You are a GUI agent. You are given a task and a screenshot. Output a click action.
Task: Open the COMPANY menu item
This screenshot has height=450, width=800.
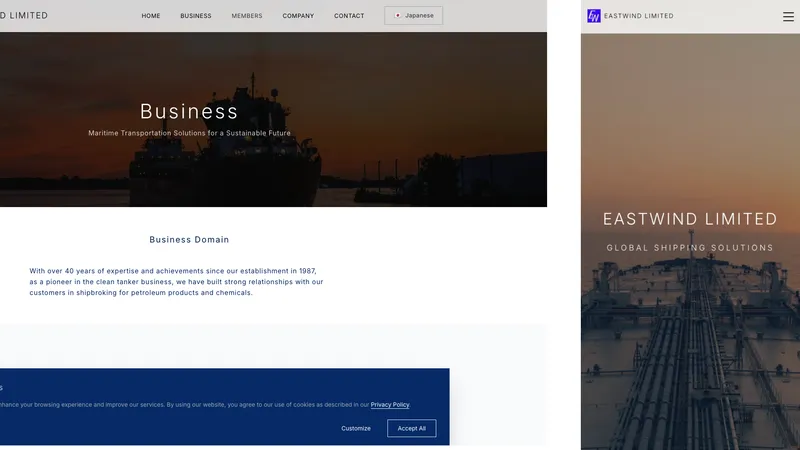click(x=298, y=16)
